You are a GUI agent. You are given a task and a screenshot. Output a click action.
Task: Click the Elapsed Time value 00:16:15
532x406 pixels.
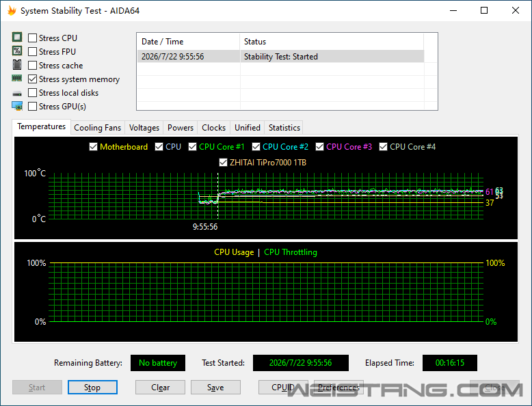tap(449, 363)
